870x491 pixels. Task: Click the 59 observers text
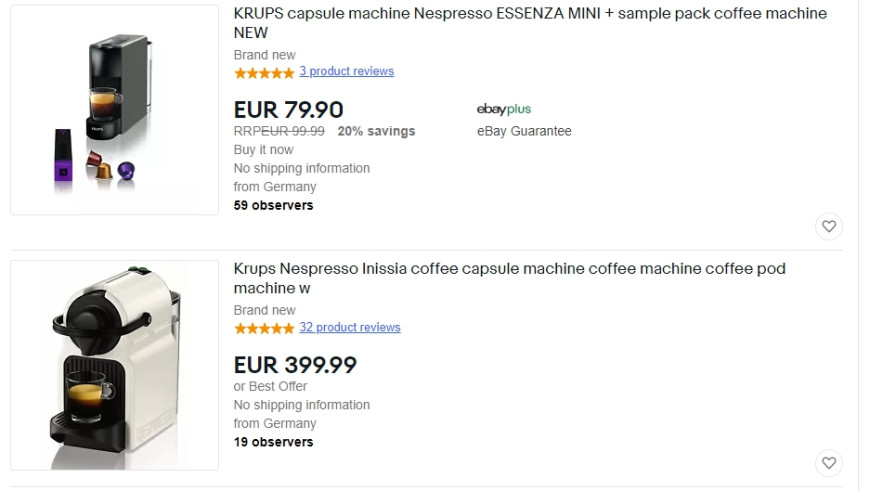point(274,205)
